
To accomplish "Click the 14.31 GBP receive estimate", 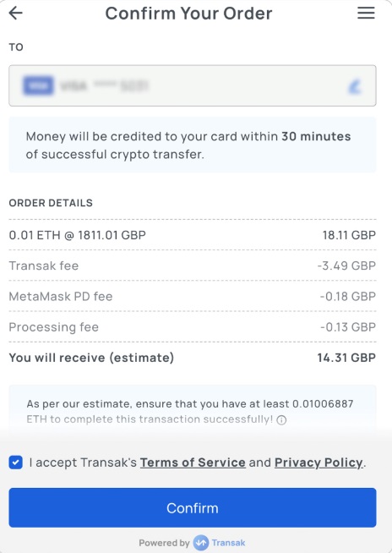I will [x=346, y=358].
